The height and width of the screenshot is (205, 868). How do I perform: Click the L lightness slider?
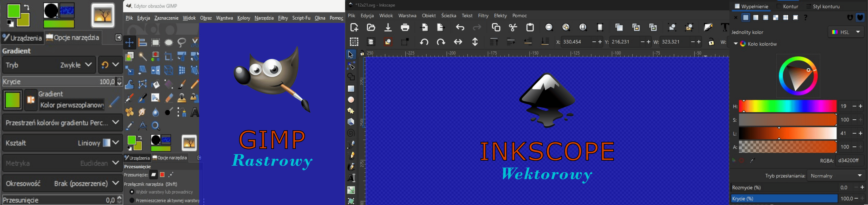788,133
